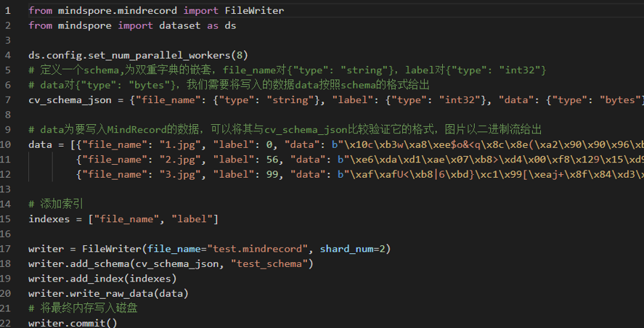Screen dimensions: 644x328
Task: Click the "test.mindrecord" string literal
Action: (x=254, y=249)
